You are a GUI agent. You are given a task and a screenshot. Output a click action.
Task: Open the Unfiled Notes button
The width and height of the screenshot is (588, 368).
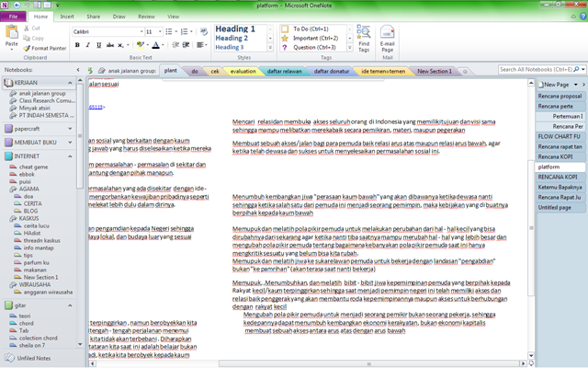coord(28,358)
